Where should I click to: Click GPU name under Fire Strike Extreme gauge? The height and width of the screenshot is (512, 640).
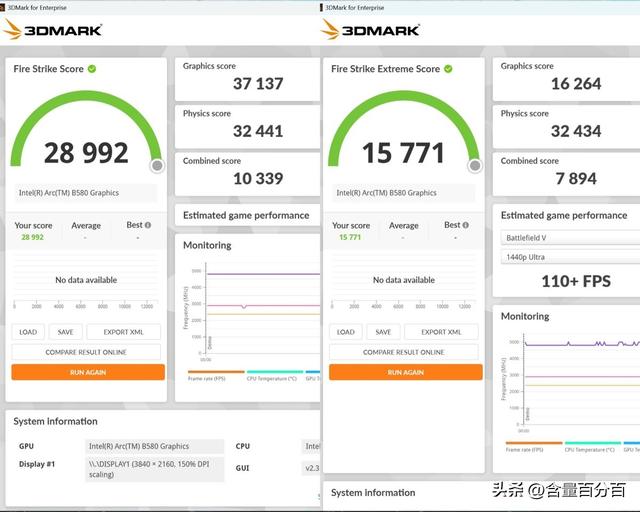pos(403,193)
